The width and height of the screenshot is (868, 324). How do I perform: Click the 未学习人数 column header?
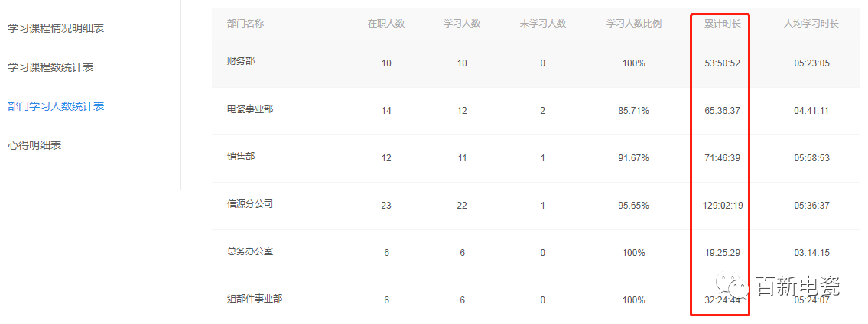point(543,24)
